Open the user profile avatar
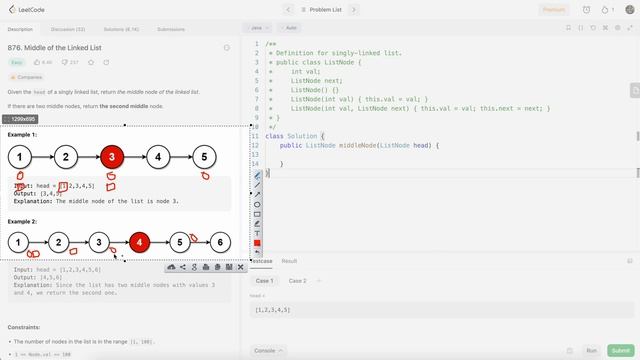The image size is (640, 360). point(630,9)
